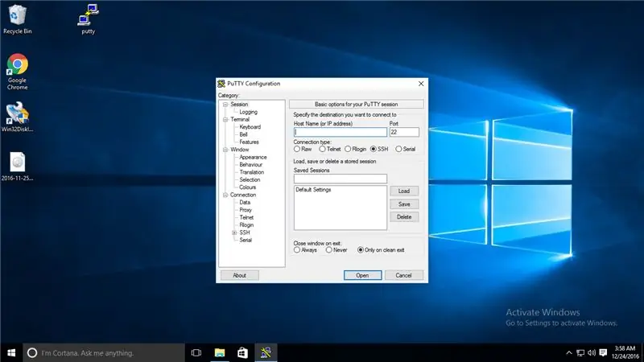Show hidden system tray icons

[569, 352]
